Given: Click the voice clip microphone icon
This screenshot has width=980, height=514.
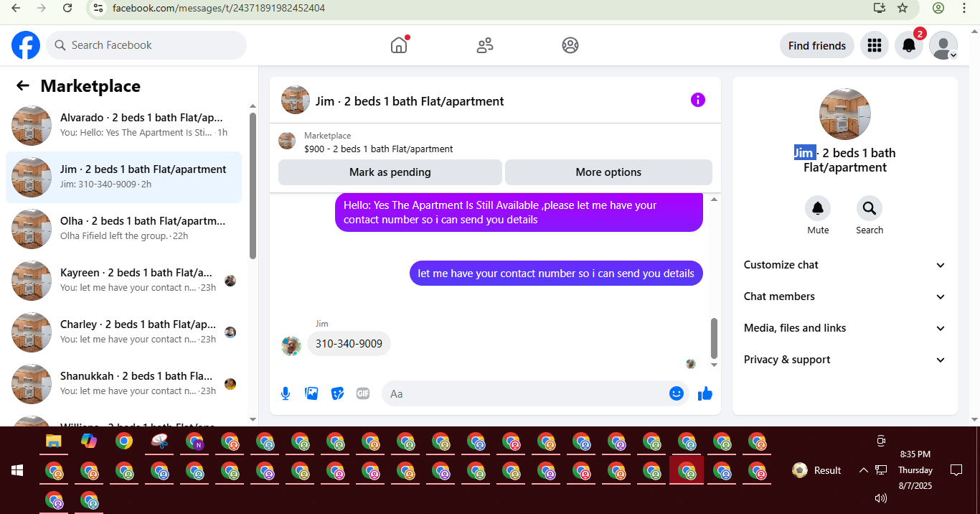Looking at the screenshot, I should click(x=286, y=393).
